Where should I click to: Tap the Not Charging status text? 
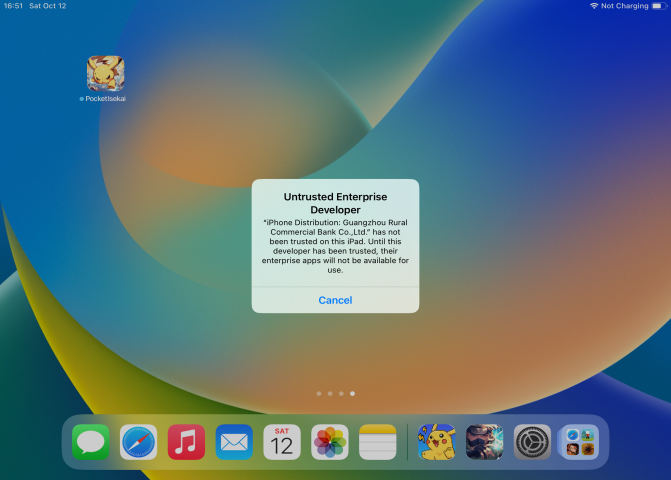coord(624,6)
